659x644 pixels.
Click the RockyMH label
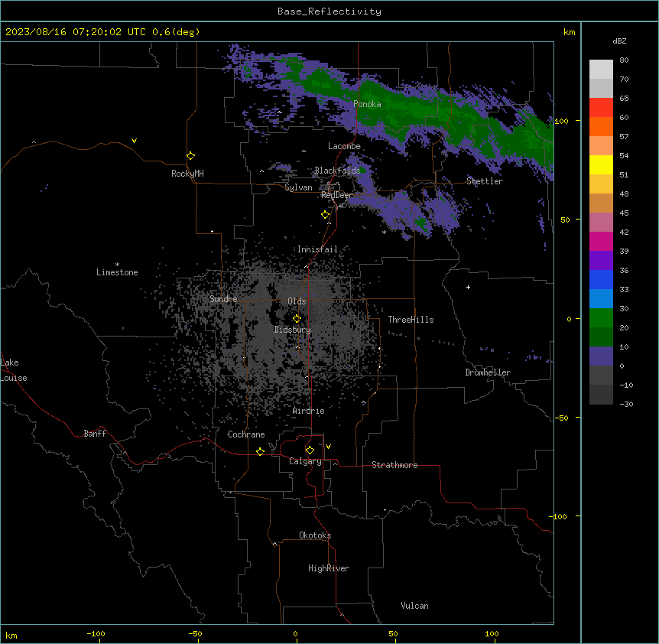[187, 173]
